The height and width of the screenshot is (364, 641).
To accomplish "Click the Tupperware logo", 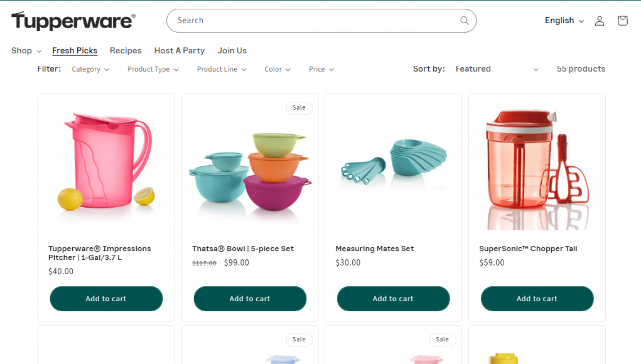I will click(73, 21).
